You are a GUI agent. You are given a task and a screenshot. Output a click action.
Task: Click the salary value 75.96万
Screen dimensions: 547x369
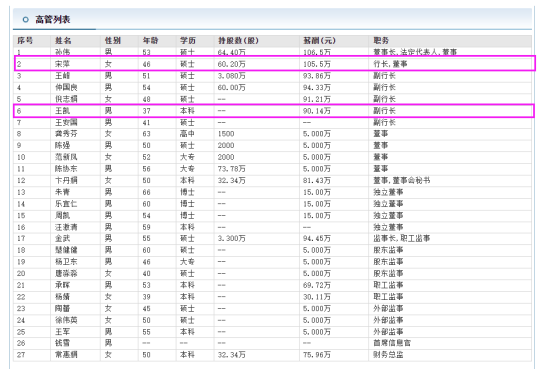[317, 355]
